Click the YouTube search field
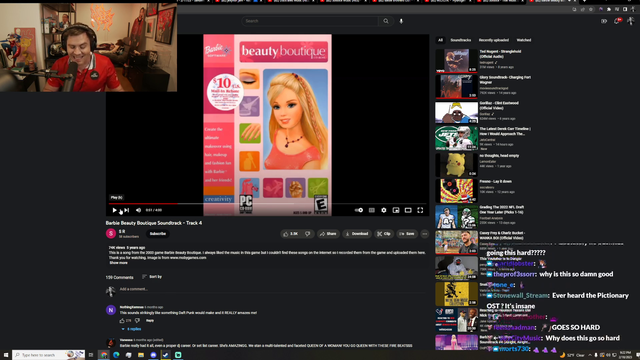Image resolution: width=640 pixels, height=360 pixels. (309, 21)
